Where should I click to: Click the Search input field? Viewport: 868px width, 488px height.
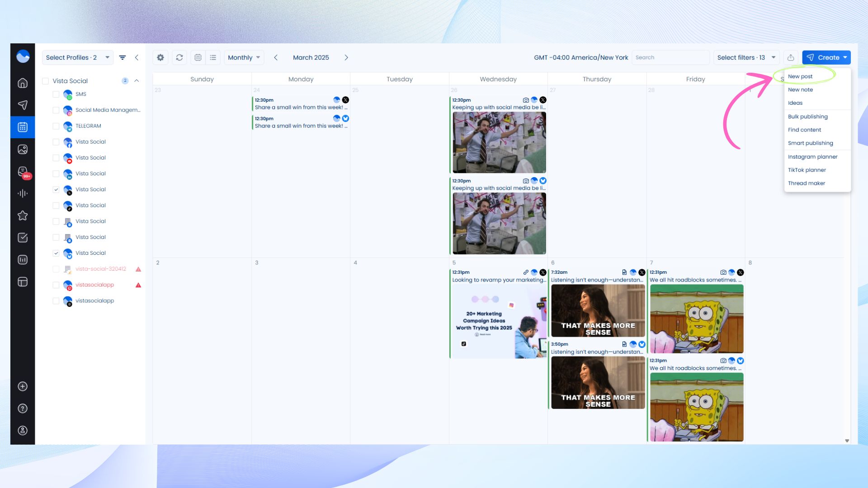point(670,57)
